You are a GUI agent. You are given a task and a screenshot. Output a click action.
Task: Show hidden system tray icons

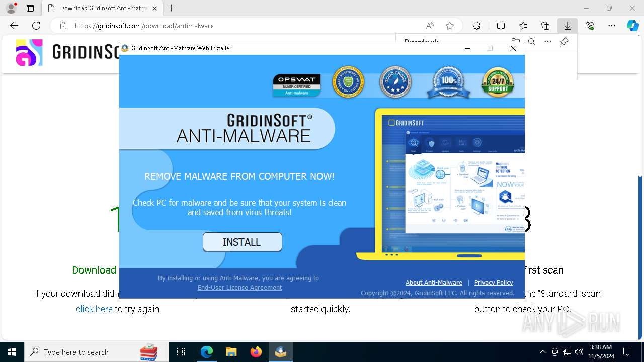542,352
